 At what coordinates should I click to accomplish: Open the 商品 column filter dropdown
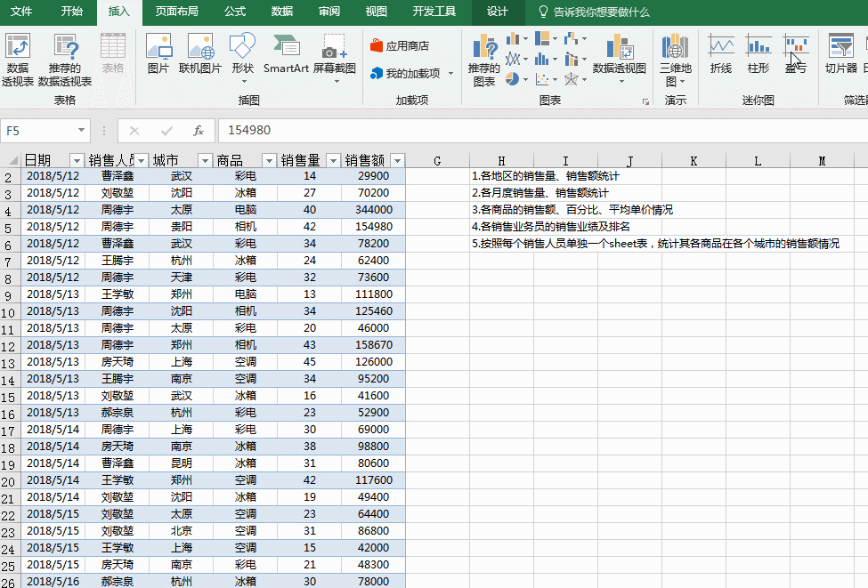point(270,160)
